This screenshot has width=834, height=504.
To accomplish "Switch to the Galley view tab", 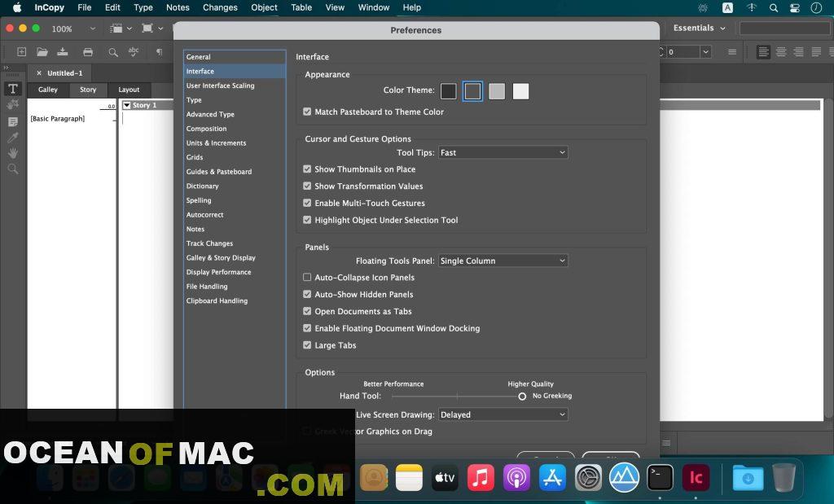I will tap(48, 90).
